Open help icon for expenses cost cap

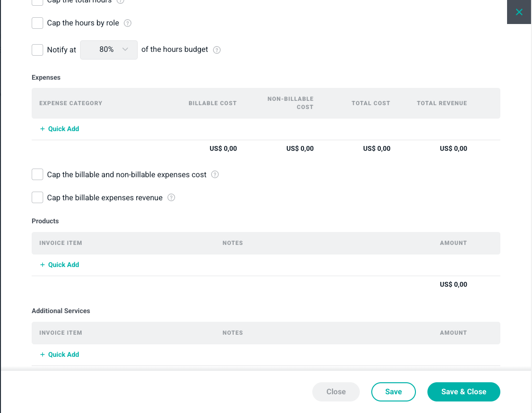(215, 175)
